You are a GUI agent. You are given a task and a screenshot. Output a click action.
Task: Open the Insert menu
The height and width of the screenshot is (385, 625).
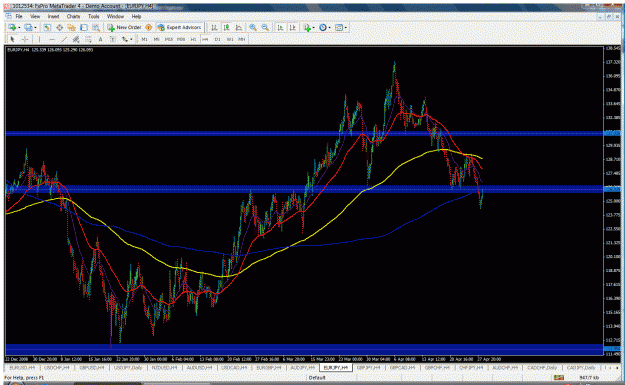click(x=53, y=16)
